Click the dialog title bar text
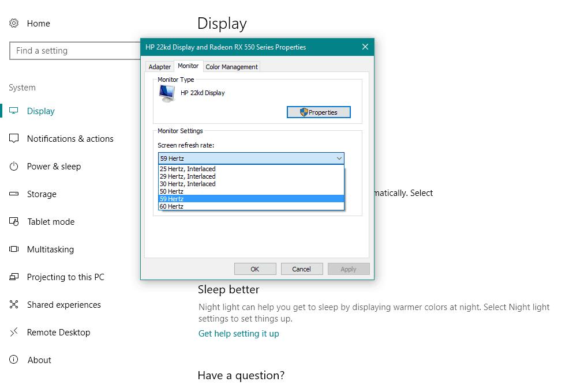The height and width of the screenshot is (389, 588). [x=226, y=47]
